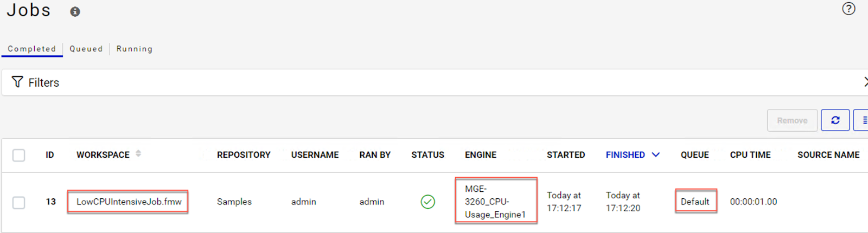The height and width of the screenshot is (233, 868).
Task: Click the Remove button
Action: click(x=792, y=120)
